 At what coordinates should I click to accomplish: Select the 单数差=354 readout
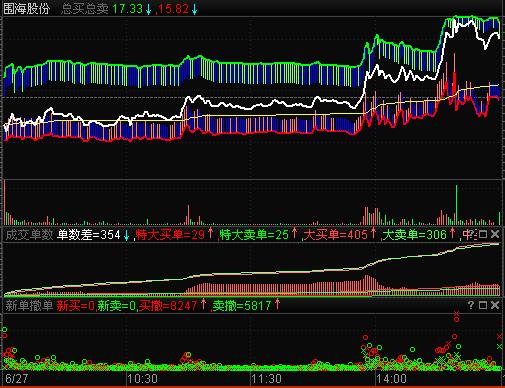click(89, 235)
